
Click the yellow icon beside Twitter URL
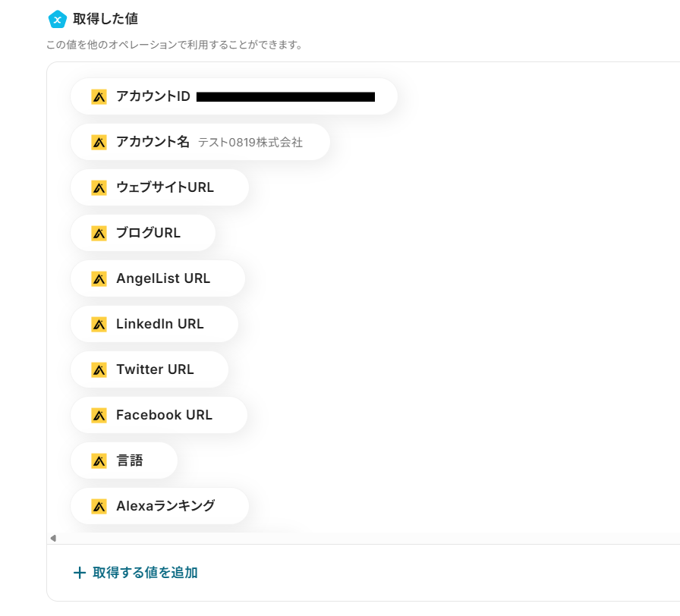tap(99, 369)
